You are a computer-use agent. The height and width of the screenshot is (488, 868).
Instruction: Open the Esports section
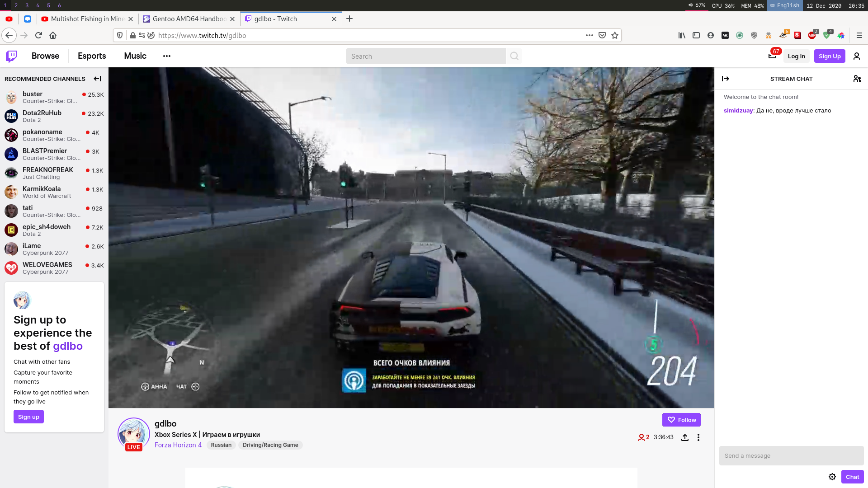click(92, 56)
